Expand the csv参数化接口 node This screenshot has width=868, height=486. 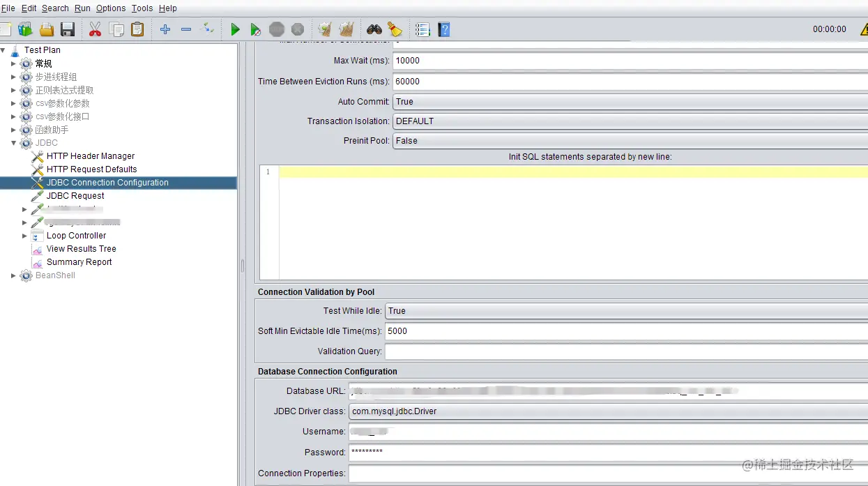[x=13, y=116]
